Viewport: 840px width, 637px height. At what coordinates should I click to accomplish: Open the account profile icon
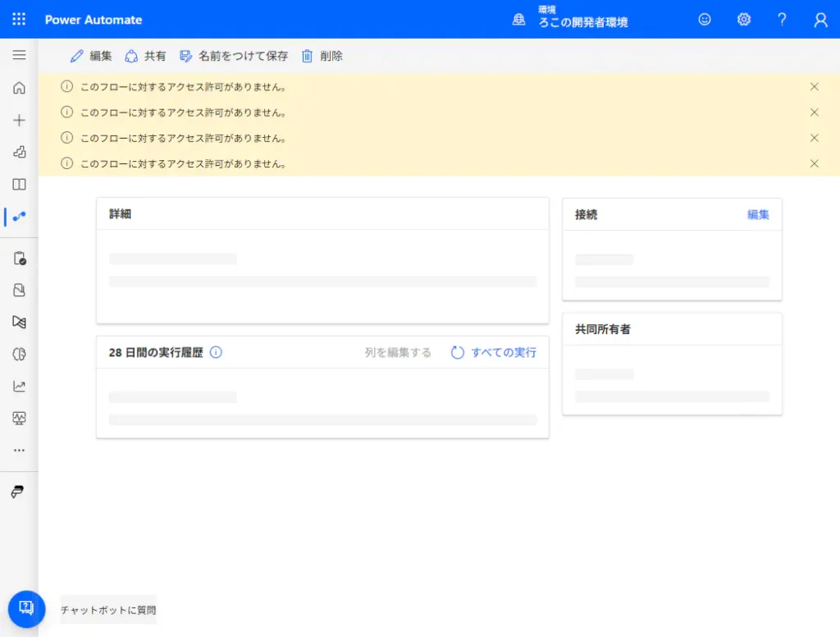click(x=820, y=20)
